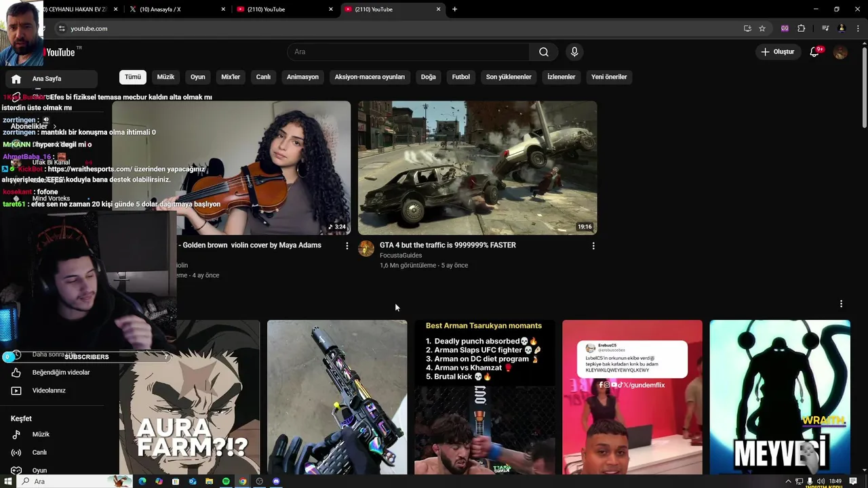The image size is (868, 488).
Task: Select Yeni öneriler filter chip
Action: (x=609, y=77)
